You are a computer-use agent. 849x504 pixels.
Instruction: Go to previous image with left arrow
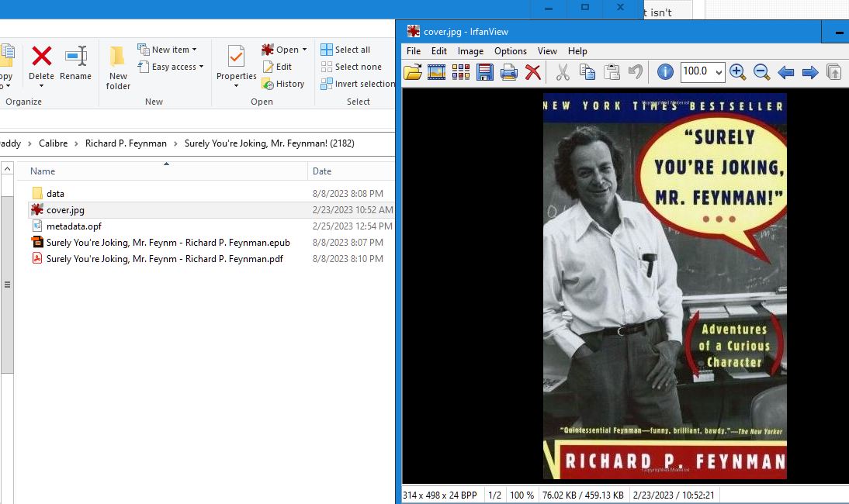pyautogui.click(x=785, y=72)
